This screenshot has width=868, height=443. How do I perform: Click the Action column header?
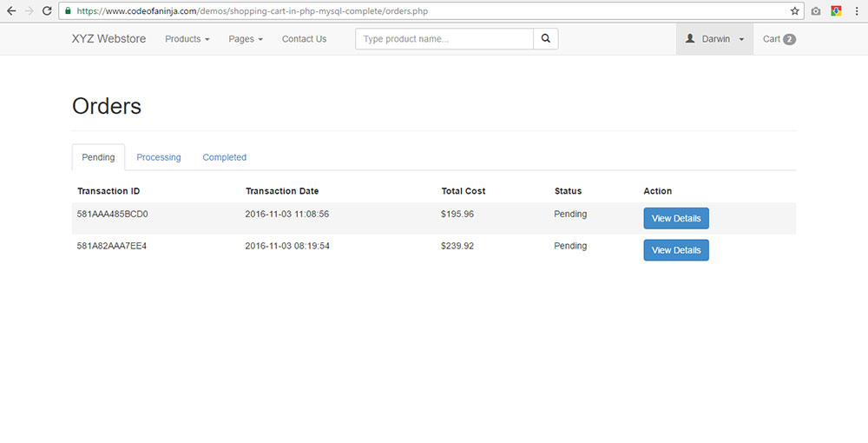(x=658, y=191)
